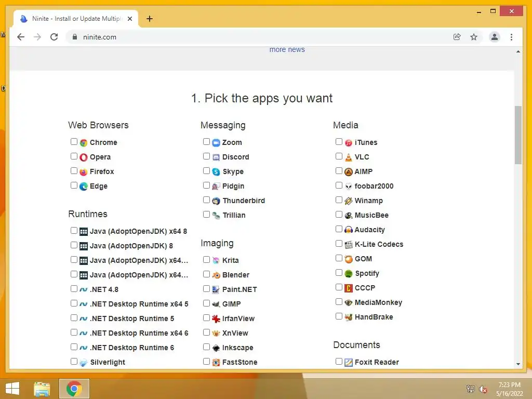Click the Edge browser icon

[x=84, y=187]
